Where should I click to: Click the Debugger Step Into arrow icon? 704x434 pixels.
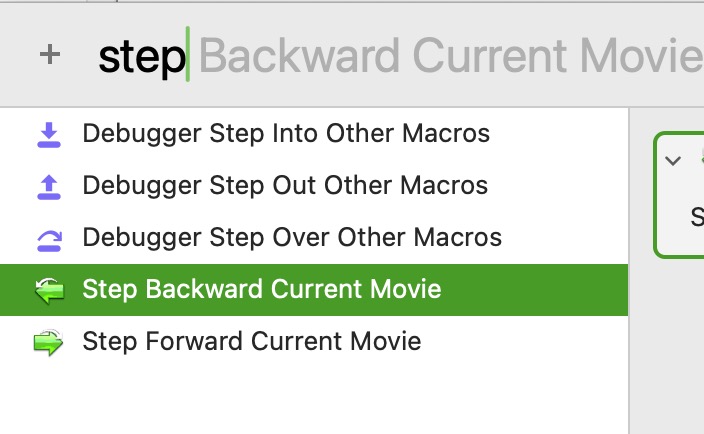click(49, 135)
